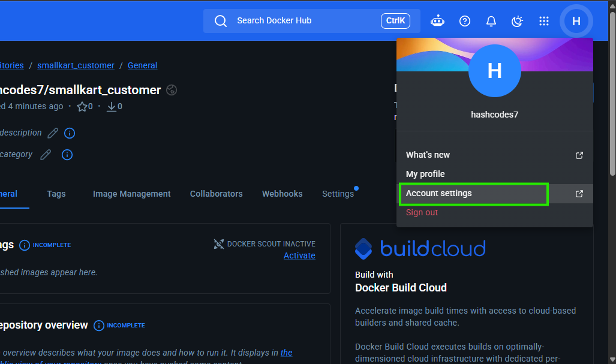Edit category using the pencil icon
The image size is (616, 364).
click(x=46, y=155)
